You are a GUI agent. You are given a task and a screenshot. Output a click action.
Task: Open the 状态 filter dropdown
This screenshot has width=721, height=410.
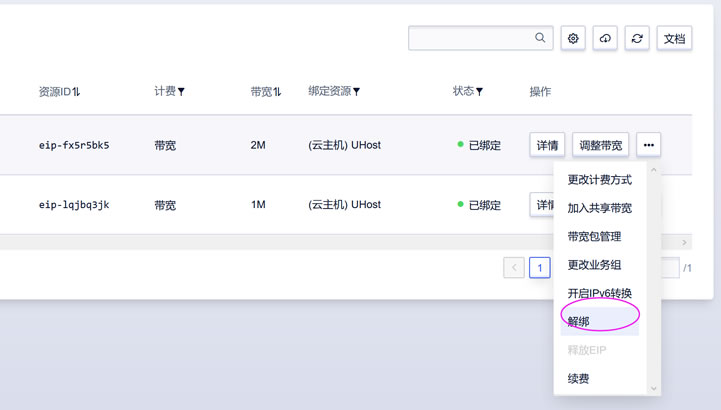[x=479, y=91]
